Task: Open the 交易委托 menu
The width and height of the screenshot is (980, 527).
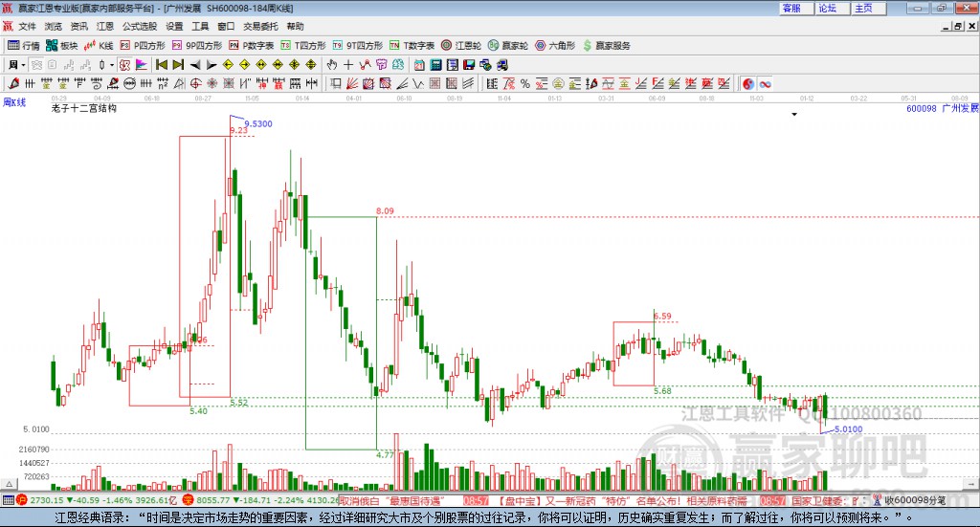Action: pos(260,26)
